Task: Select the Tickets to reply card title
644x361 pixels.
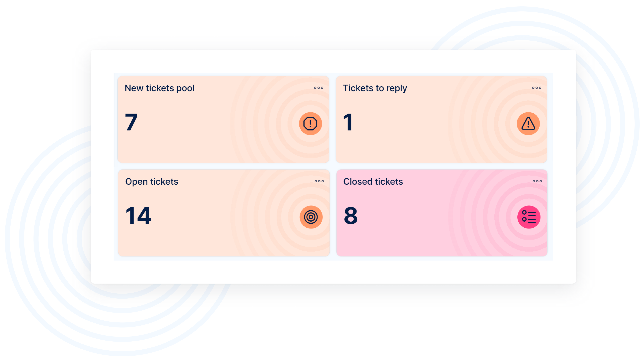Action: 375,88
